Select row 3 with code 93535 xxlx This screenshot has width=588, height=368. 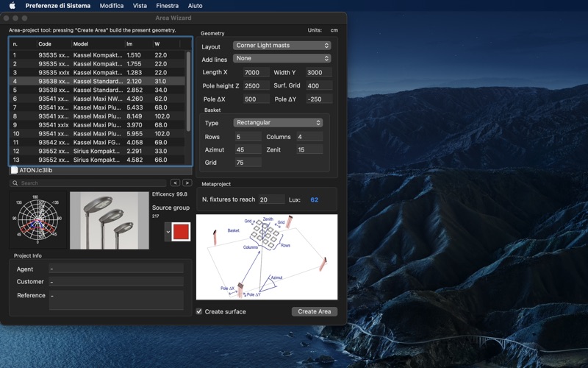pos(98,72)
